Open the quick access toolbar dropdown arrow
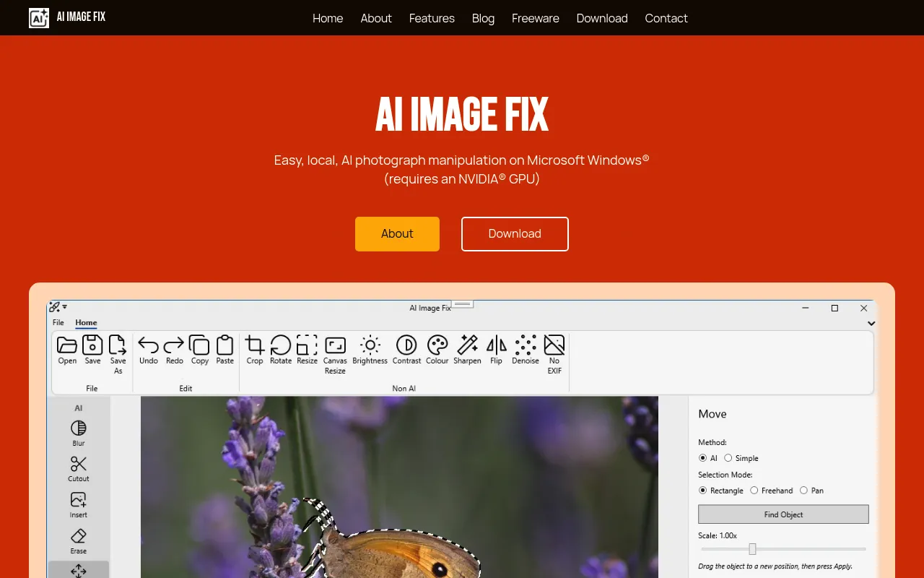The width and height of the screenshot is (924, 578). click(x=65, y=307)
